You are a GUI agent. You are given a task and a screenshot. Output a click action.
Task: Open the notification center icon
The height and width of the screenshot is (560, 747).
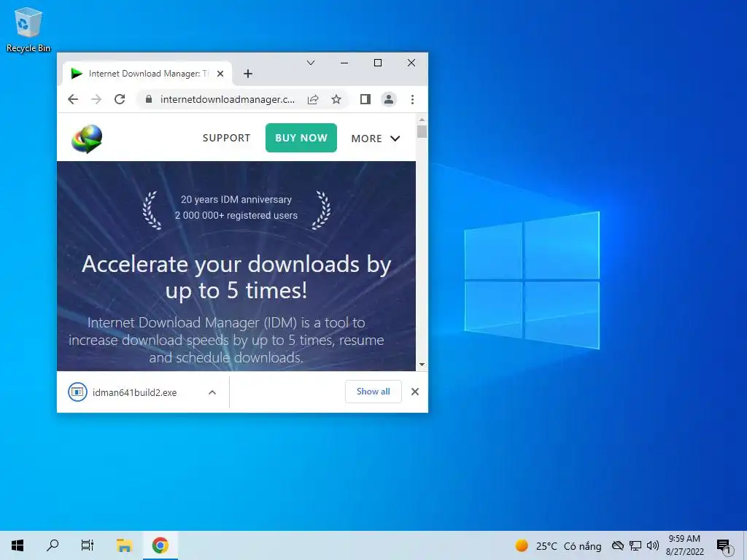click(724, 546)
